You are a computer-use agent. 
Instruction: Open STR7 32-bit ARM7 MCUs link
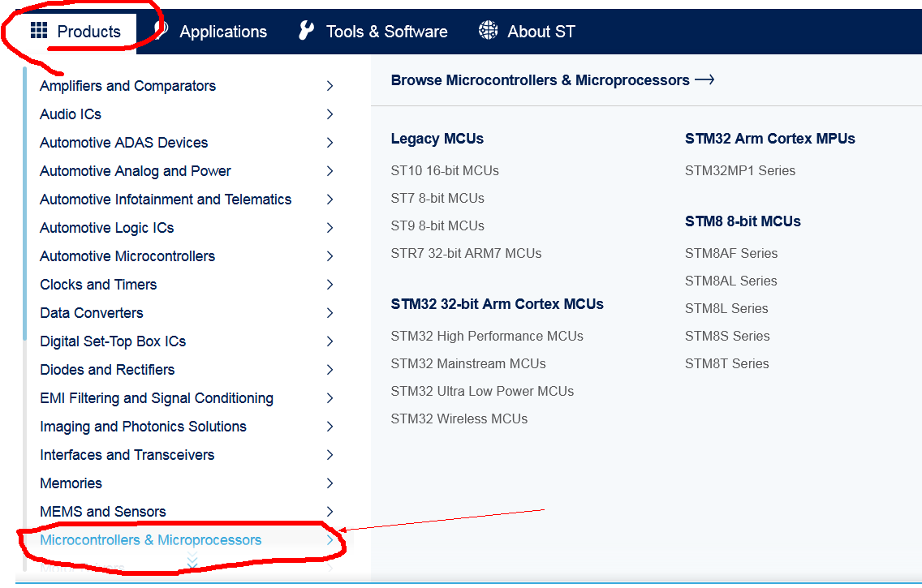point(467,253)
